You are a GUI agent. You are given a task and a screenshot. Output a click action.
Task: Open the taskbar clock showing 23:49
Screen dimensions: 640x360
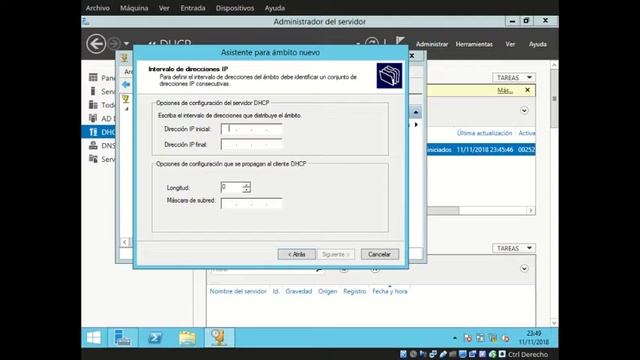(534, 338)
